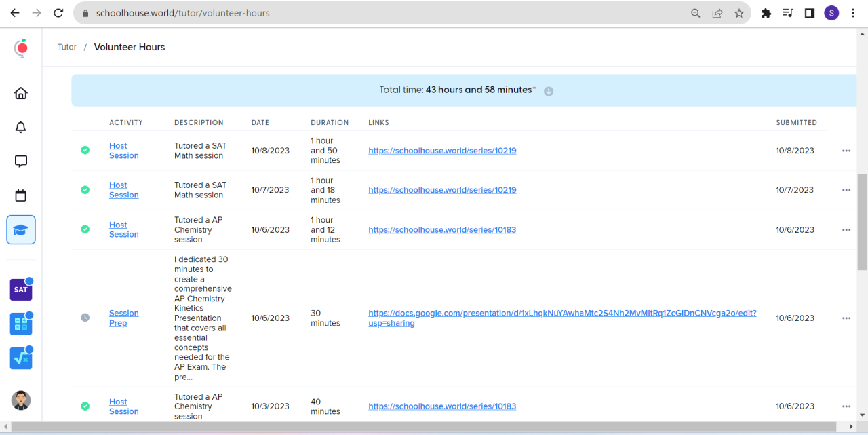The image size is (868, 435).
Task: Open the chat messages icon
Action: pos(21,161)
